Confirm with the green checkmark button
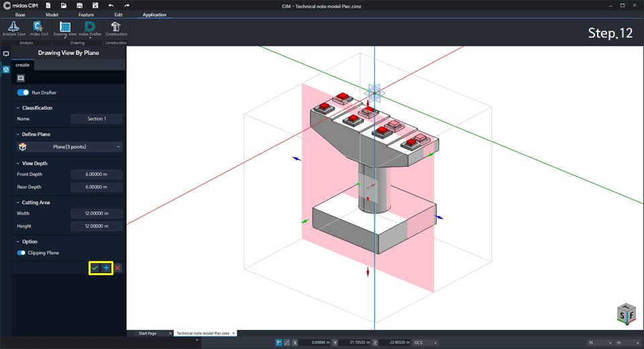The image size is (644, 349). click(x=95, y=268)
